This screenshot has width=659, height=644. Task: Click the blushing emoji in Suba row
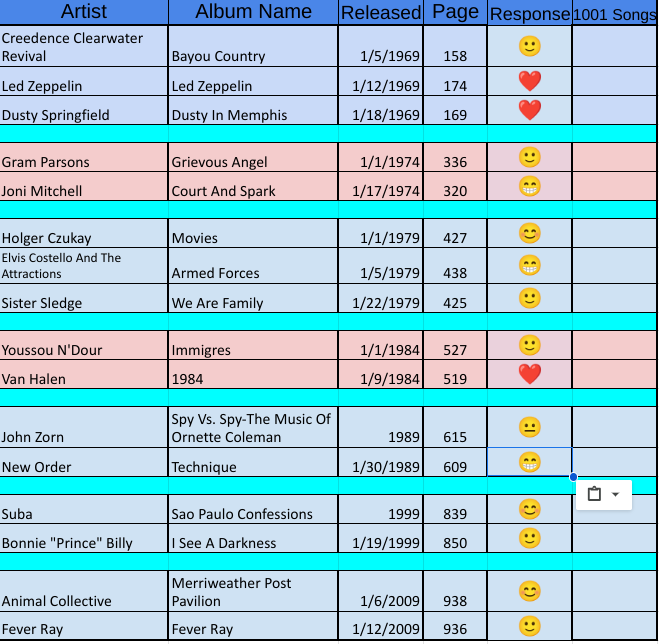[x=530, y=509]
